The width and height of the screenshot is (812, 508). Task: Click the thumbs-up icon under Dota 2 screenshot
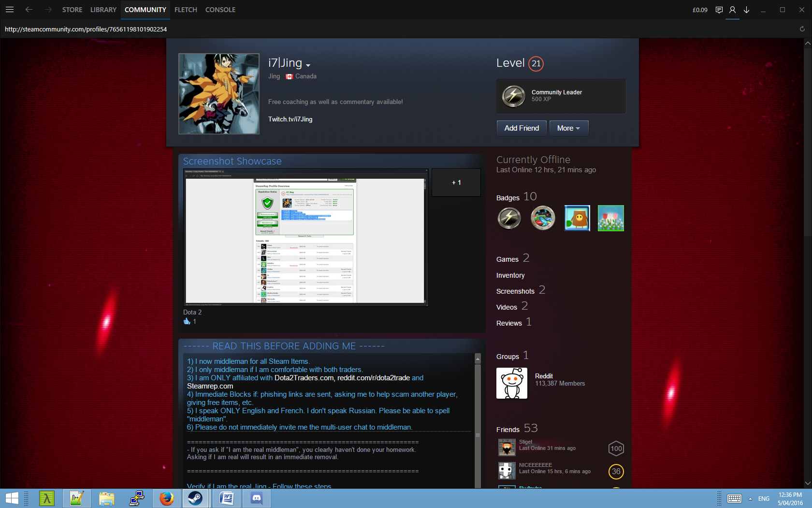pos(187,321)
